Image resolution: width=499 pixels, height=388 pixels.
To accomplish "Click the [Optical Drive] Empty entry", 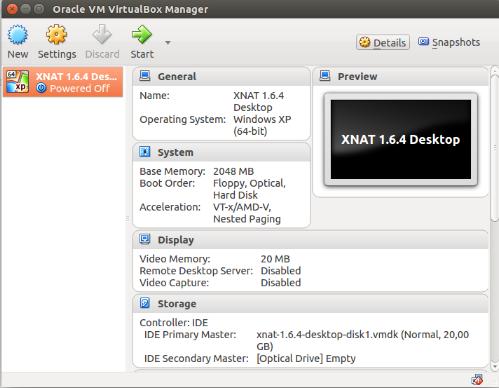I will 306,358.
